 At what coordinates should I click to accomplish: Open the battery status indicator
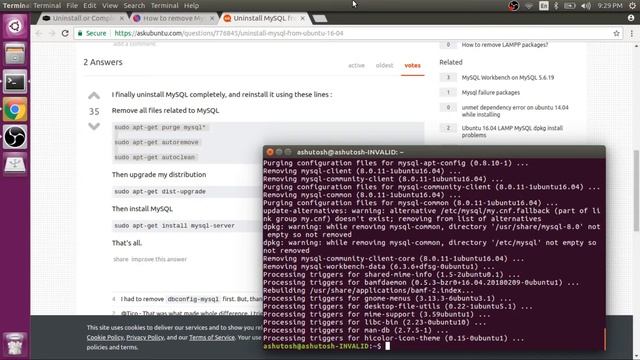coord(569,6)
